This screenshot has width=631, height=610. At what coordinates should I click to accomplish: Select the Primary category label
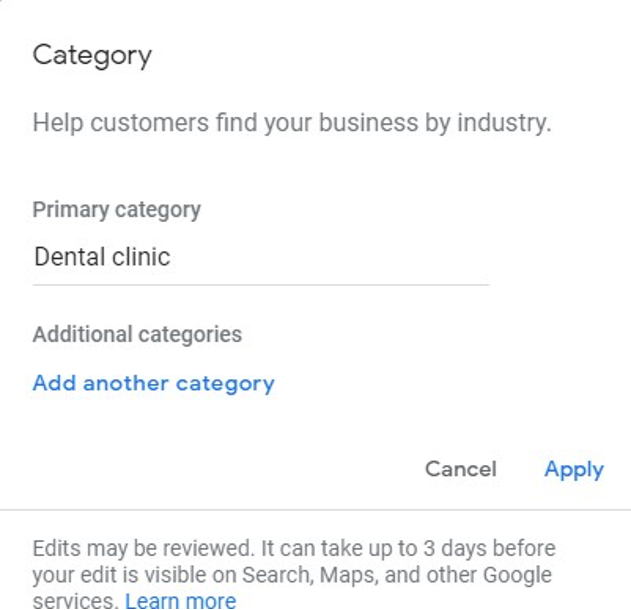pos(117,210)
